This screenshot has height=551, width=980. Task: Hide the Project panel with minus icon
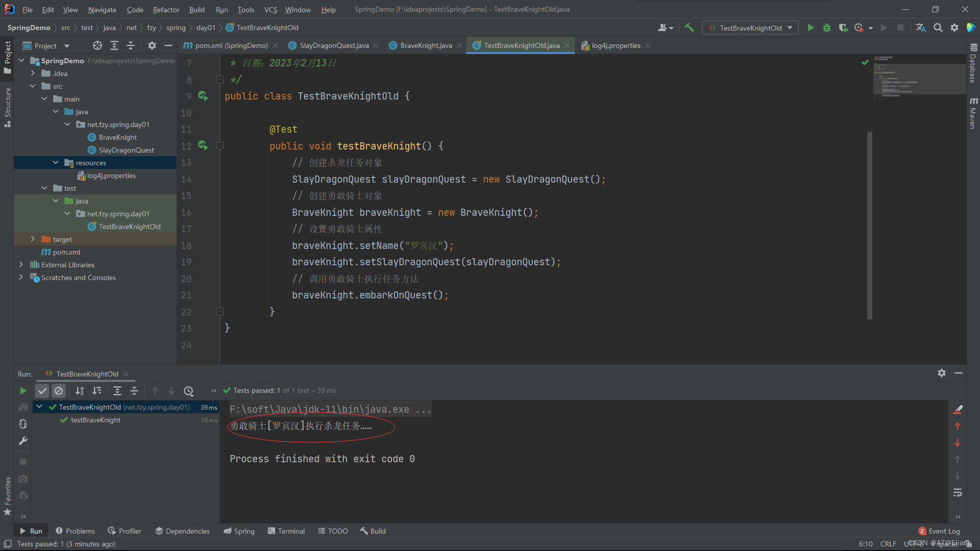[x=168, y=46]
